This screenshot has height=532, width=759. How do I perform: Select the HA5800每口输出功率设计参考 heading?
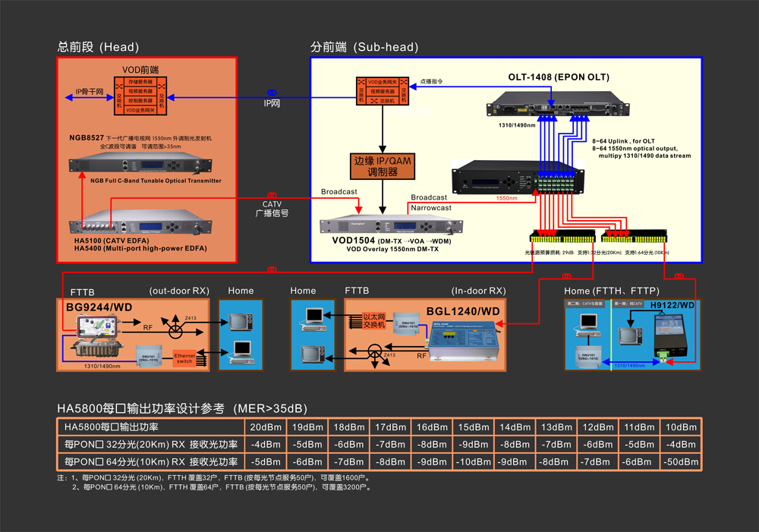pos(182,408)
